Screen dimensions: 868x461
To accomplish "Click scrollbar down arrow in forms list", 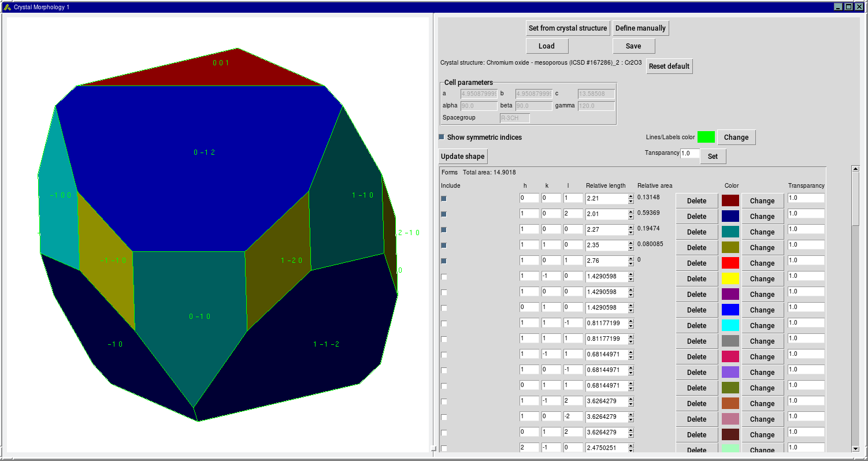I will [855, 448].
